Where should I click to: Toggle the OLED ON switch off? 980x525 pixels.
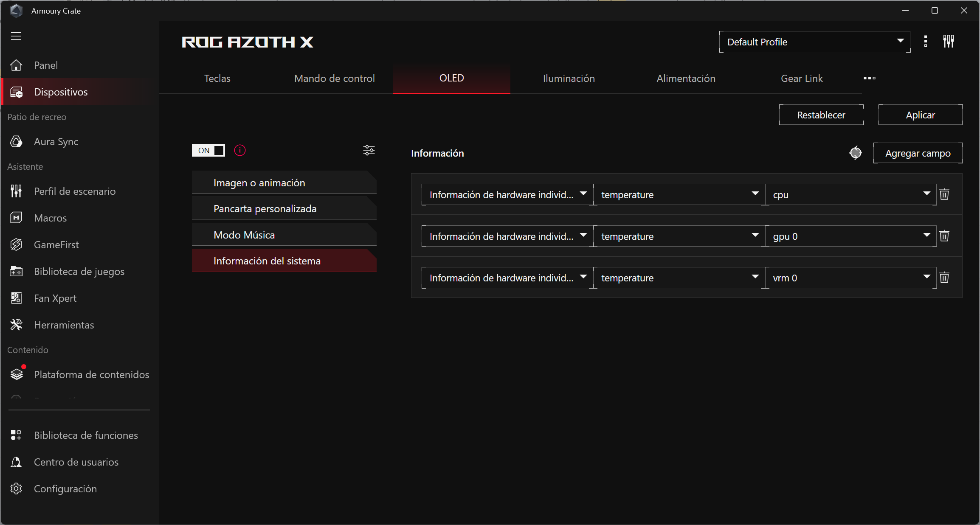tap(208, 150)
